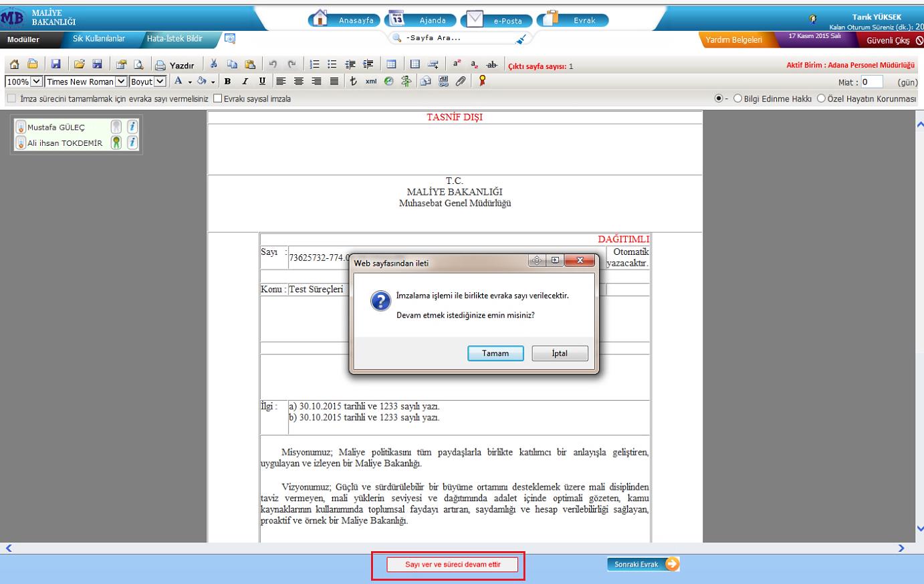Viewport: 924px width, 584px height.
Task: Click the copy icon in toolbar
Action: click(x=232, y=64)
